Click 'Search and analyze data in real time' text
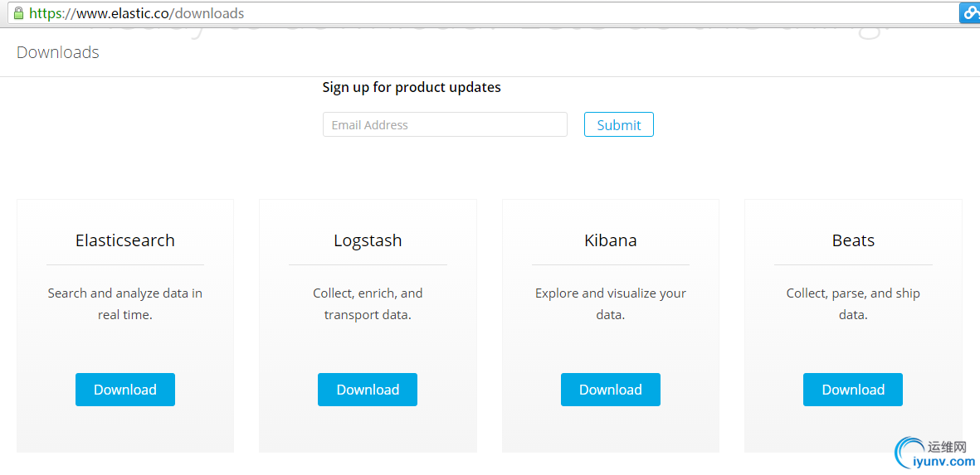The height and width of the screenshot is (475, 980). coord(125,304)
